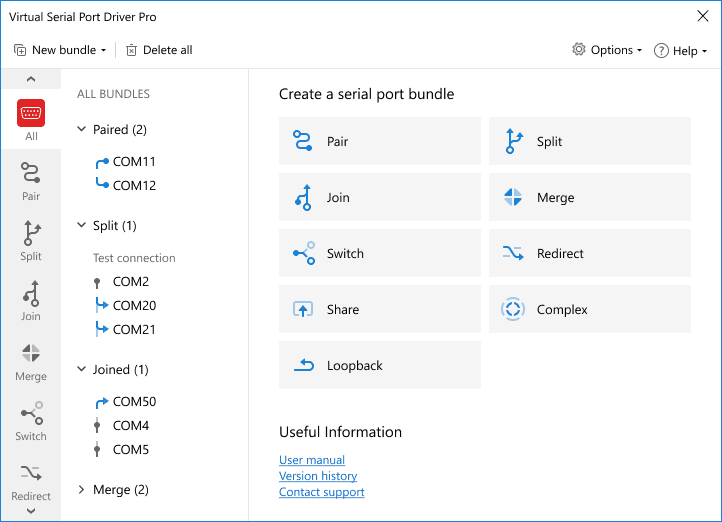Expand the Merge (2) group
The width and height of the screenshot is (722, 522).
[x=82, y=490]
